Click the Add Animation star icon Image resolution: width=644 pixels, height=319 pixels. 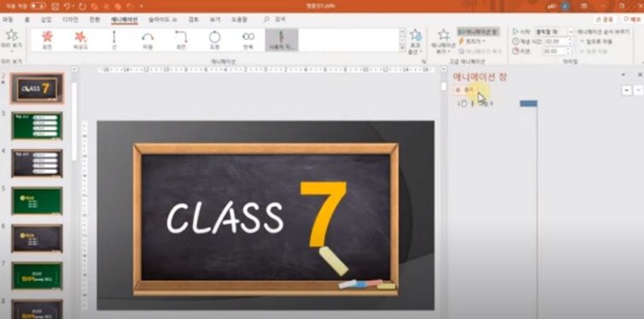444,35
